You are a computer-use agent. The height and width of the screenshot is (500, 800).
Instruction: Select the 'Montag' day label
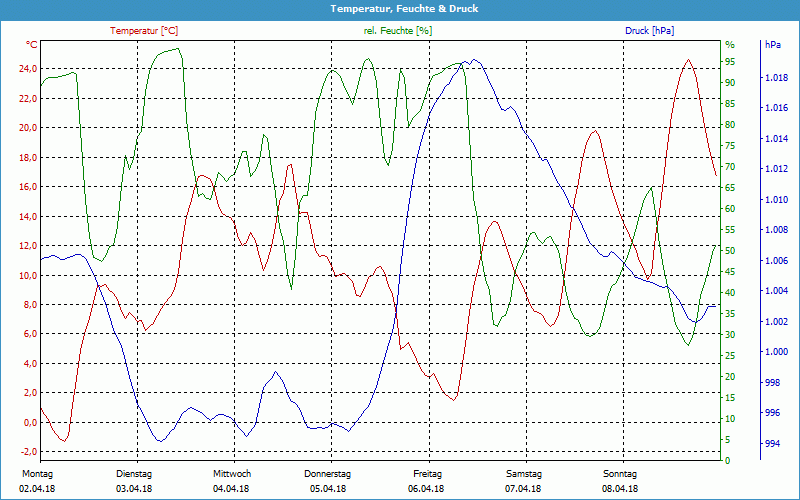[x=37, y=474]
